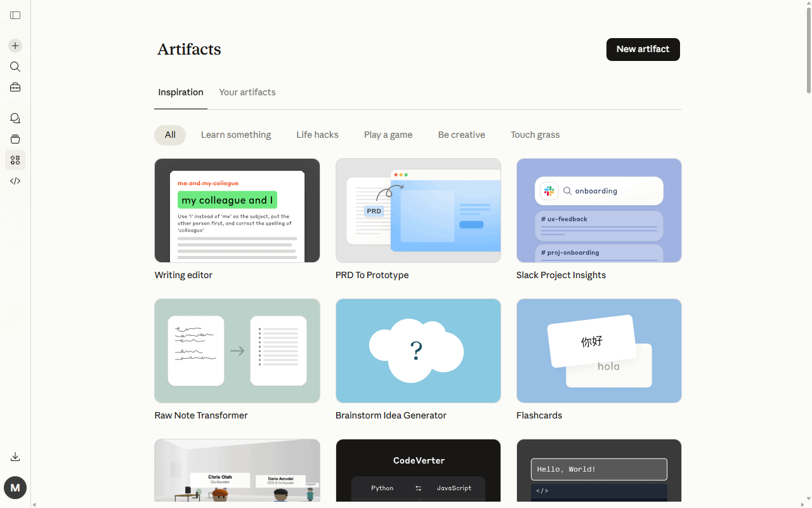812x508 pixels.
Task: Open search with magnifying glass icon
Action: (15, 67)
